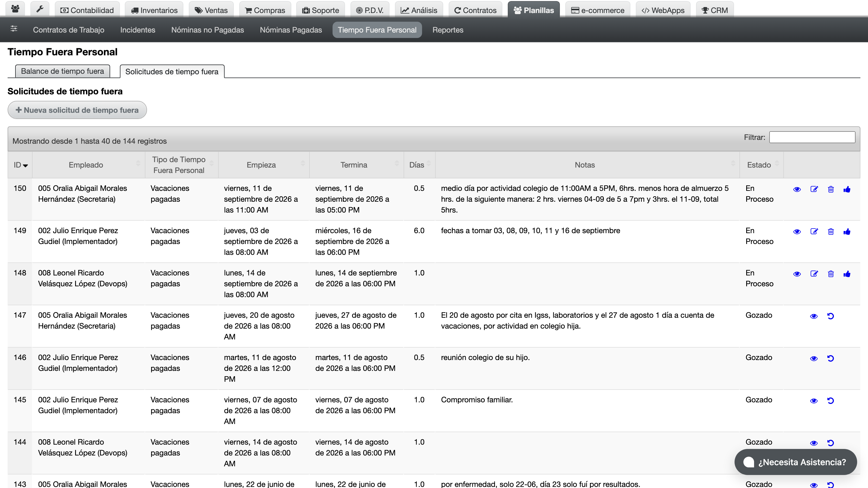Open the Reportes section
868x488 pixels.
click(448, 30)
